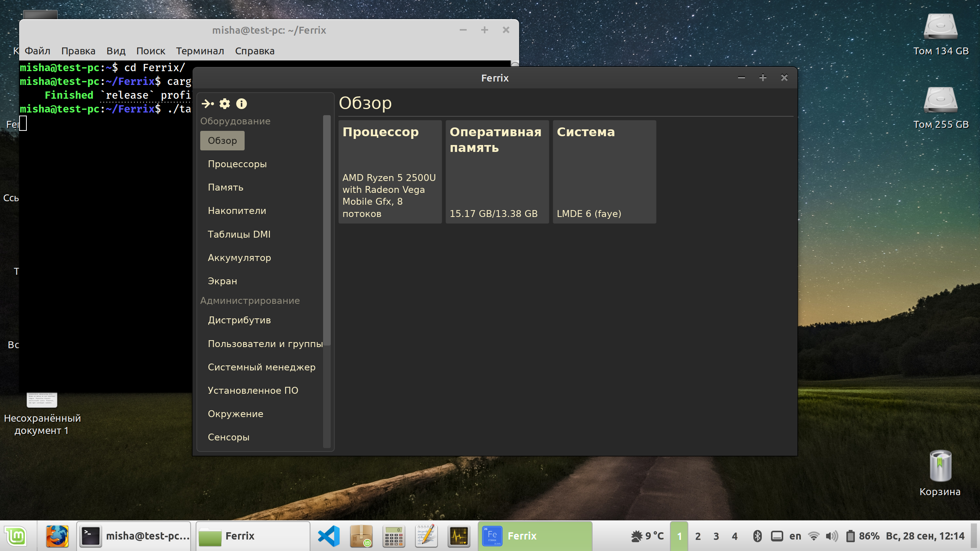Image resolution: width=980 pixels, height=551 pixels.
Task: Go to the Аккумулятор section
Action: pyautogui.click(x=239, y=258)
